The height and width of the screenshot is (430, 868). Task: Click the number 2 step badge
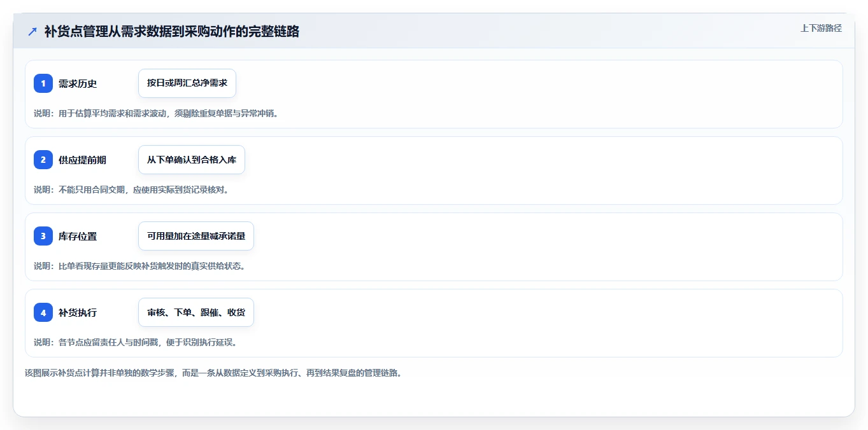click(x=43, y=160)
